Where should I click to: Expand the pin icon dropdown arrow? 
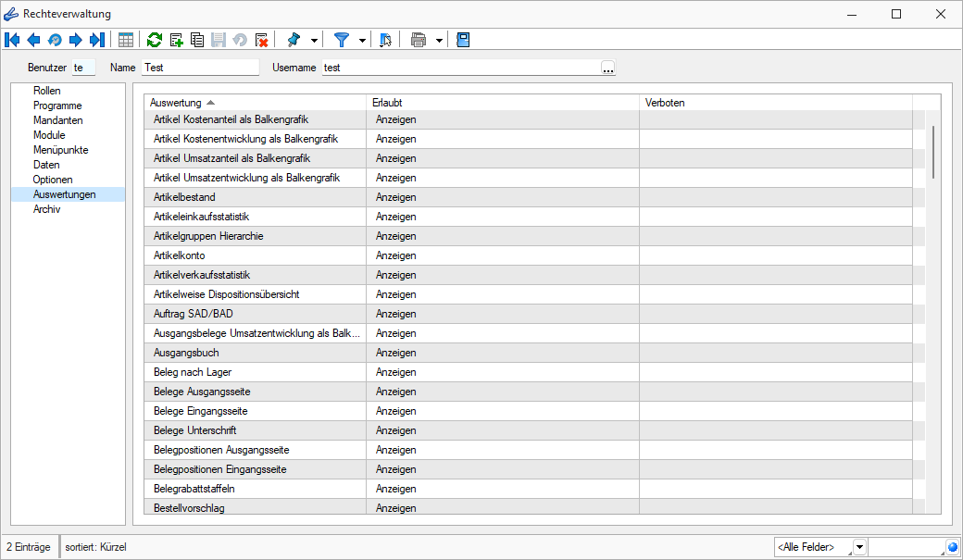[314, 40]
